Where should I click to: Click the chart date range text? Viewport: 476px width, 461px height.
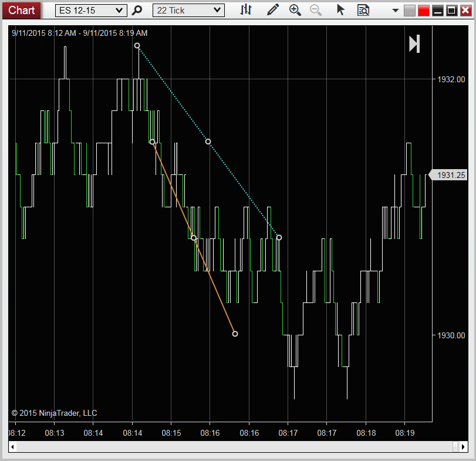(80, 33)
